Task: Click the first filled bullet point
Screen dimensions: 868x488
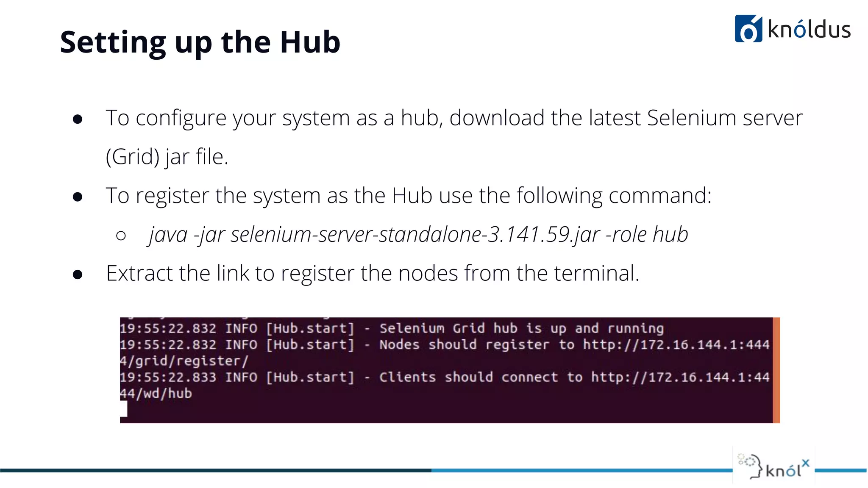Action: point(78,119)
